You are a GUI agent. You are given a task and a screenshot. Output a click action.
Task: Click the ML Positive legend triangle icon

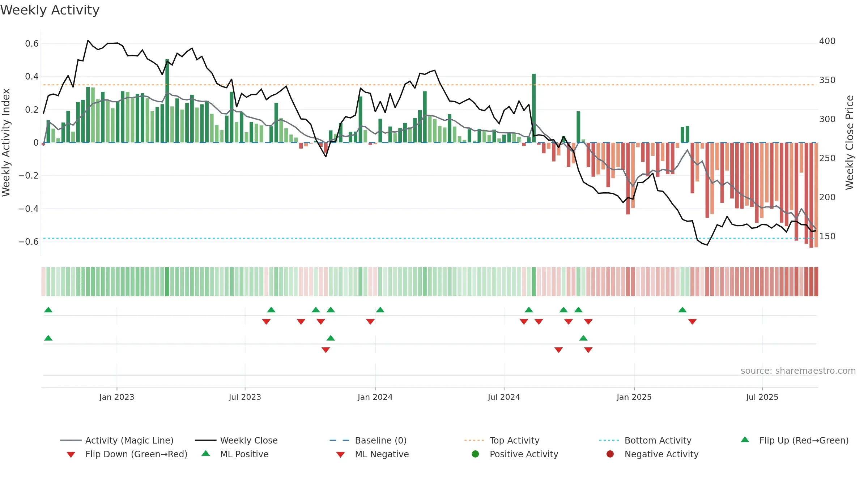tap(206, 453)
